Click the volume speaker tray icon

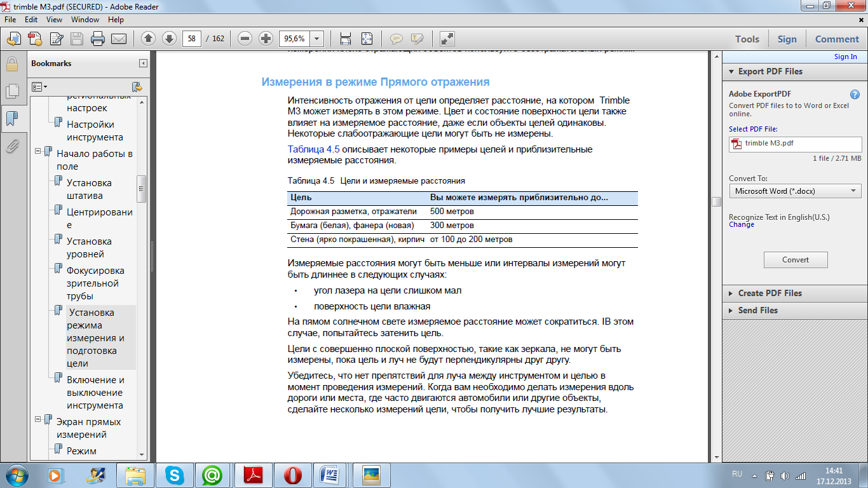pos(784,475)
